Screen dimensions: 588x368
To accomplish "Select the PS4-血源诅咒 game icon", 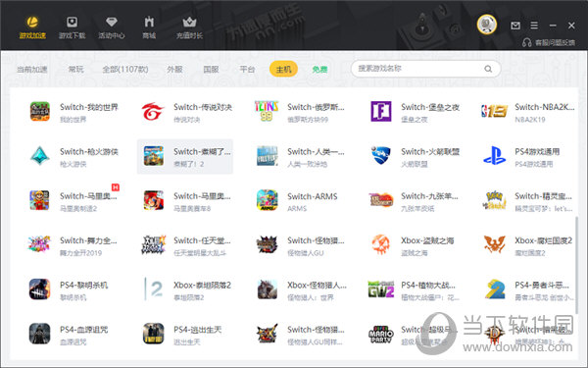I will click(x=40, y=334).
